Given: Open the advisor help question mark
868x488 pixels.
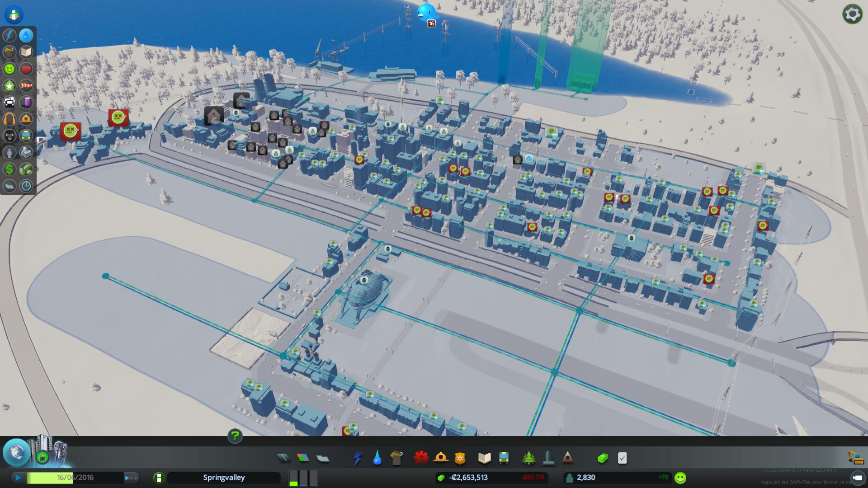Looking at the screenshot, I should [x=235, y=436].
